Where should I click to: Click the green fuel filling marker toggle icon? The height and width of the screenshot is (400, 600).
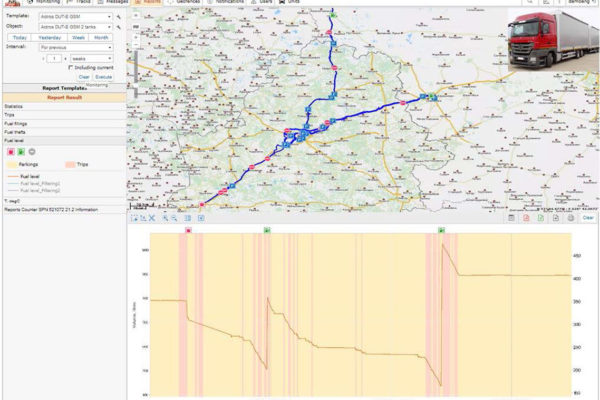21,152
